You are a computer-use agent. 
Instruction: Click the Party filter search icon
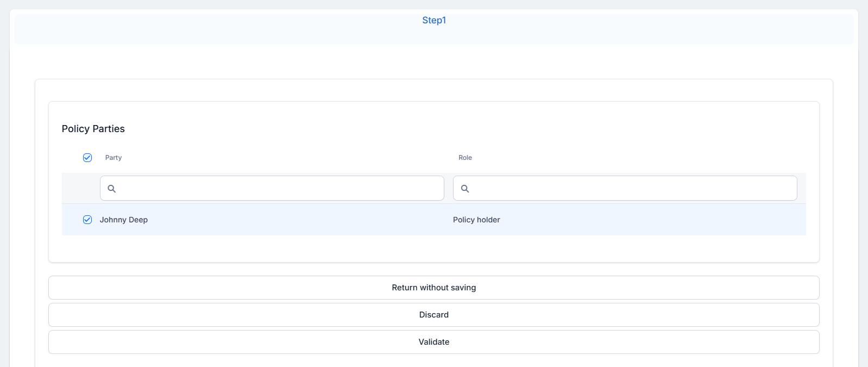tap(111, 189)
